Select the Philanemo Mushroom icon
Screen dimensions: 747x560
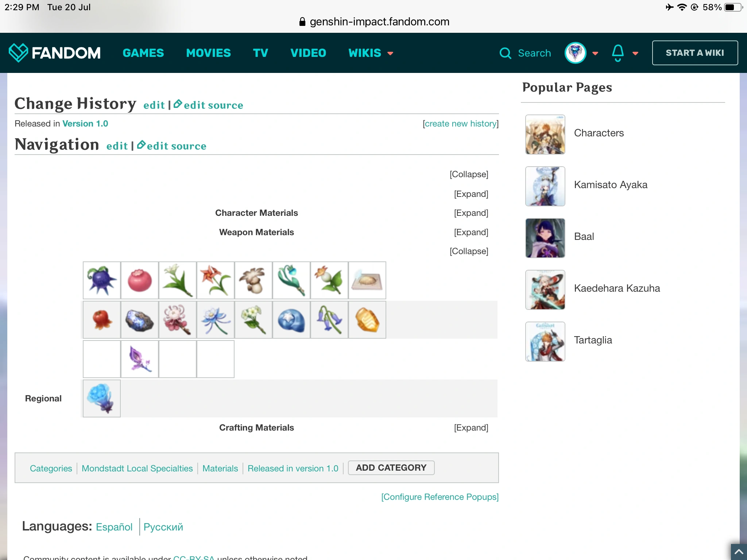(253, 280)
